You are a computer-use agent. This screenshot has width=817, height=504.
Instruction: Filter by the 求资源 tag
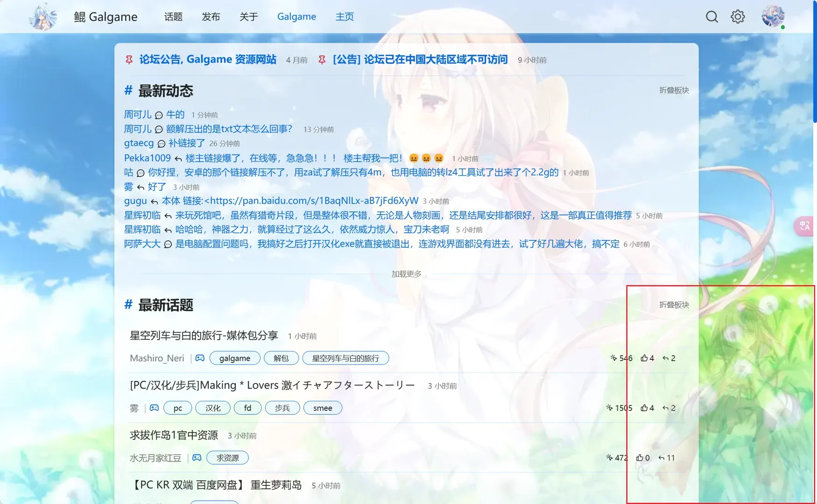point(227,458)
